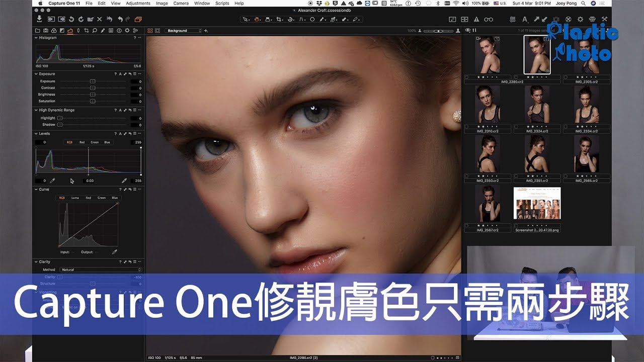Click the Proofing glasses icon
The image size is (644, 362).
489,20
